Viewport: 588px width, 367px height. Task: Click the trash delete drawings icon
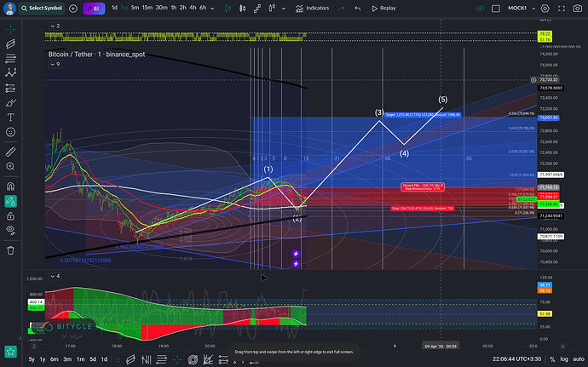10,250
